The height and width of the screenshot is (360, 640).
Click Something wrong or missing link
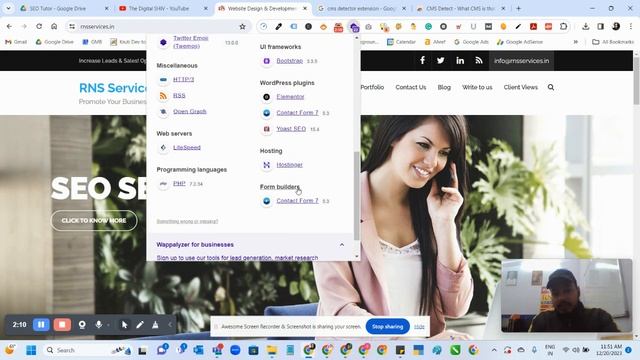click(x=187, y=221)
